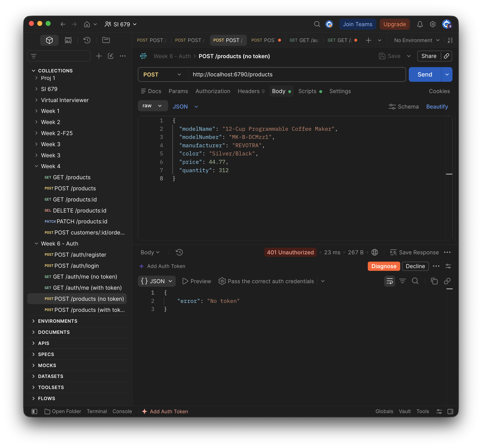Click the Send button

pyautogui.click(x=424, y=74)
